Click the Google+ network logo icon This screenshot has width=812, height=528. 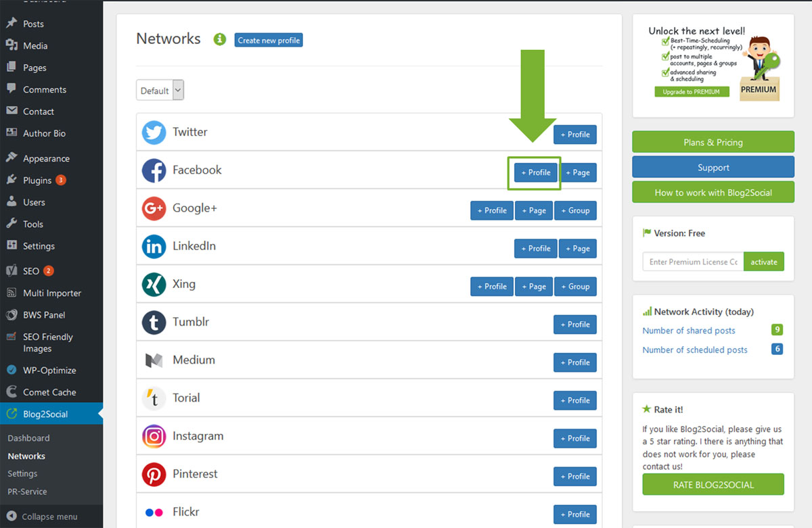(154, 208)
